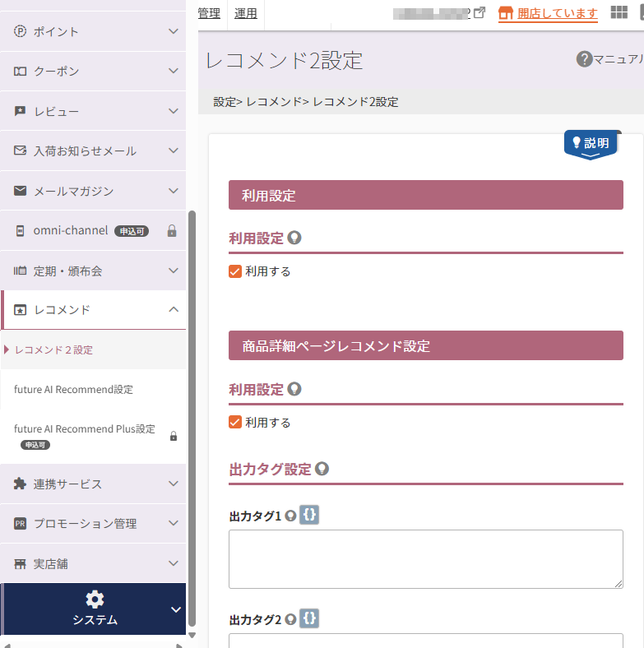Click the sidebar scrollbar down arrow
The image size is (644, 648).
tap(192, 635)
